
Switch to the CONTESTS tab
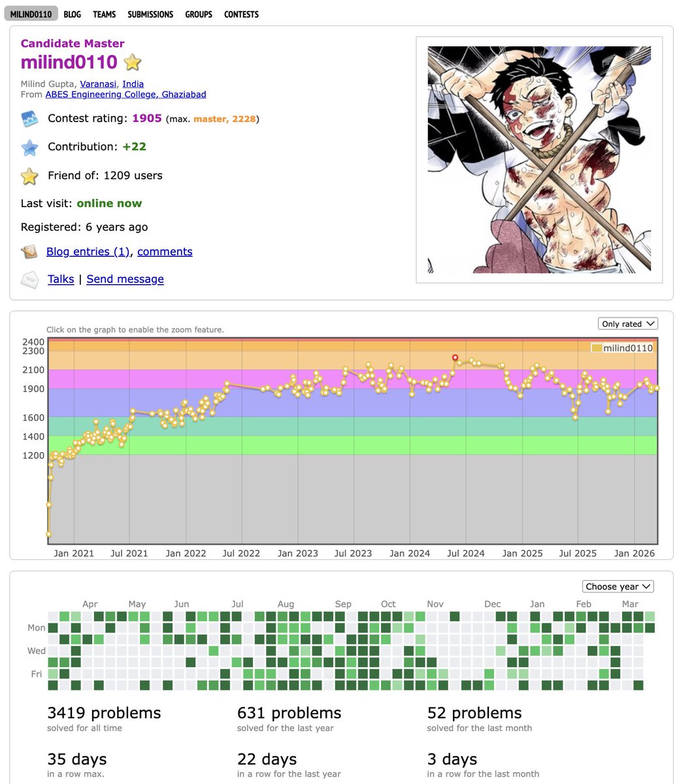tap(241, 14)
